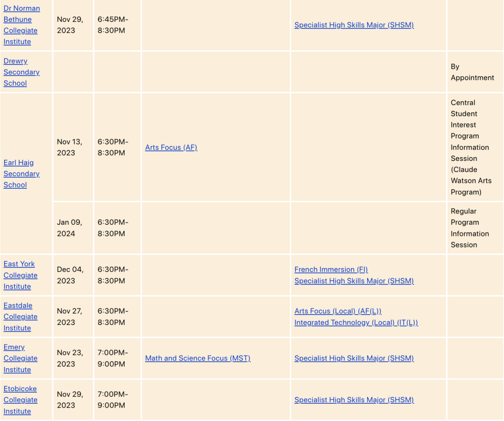
Task: Click Arts Focus (Local) (AF(L)) link
Action: point(338,311)
